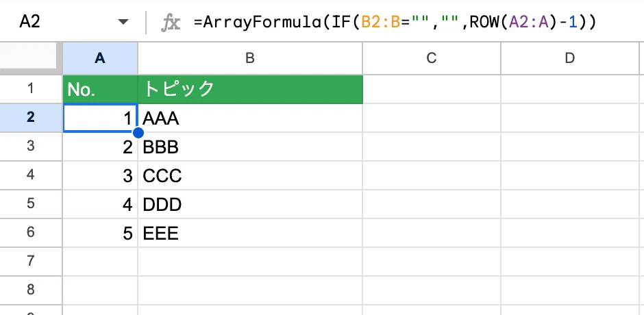This screenshot has width=644, height=315.
Task: Select row 2 header
Action: pos(32,118)
